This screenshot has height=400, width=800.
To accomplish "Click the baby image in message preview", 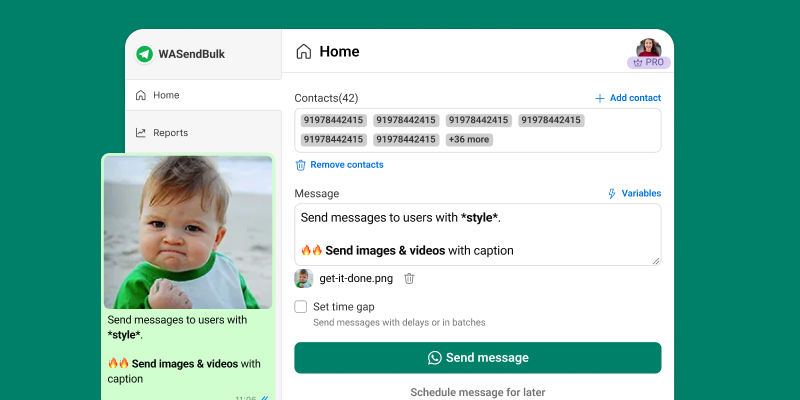I will click(188, 232).
